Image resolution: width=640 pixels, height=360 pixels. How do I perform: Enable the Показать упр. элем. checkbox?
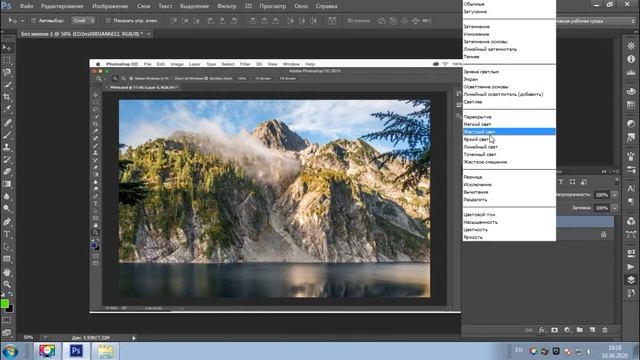click(108, 20)
